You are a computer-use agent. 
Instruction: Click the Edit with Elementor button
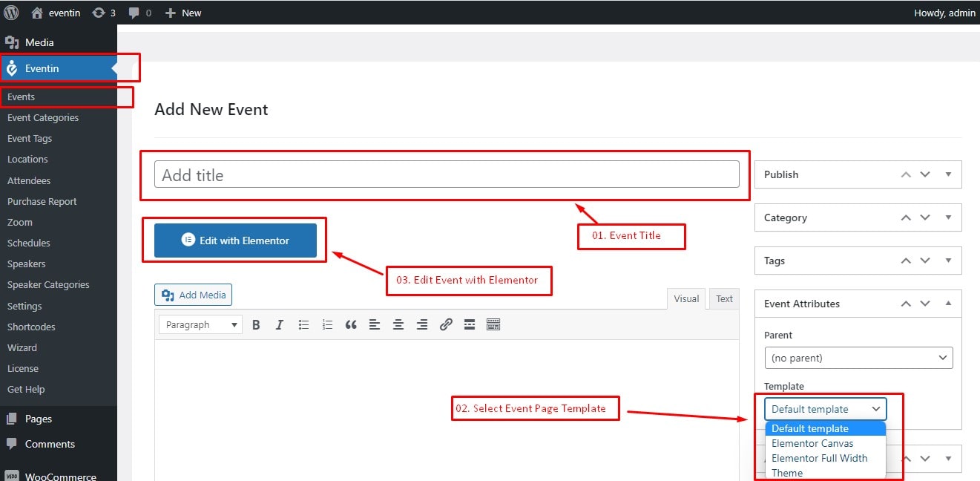click(x=234, y=240)
